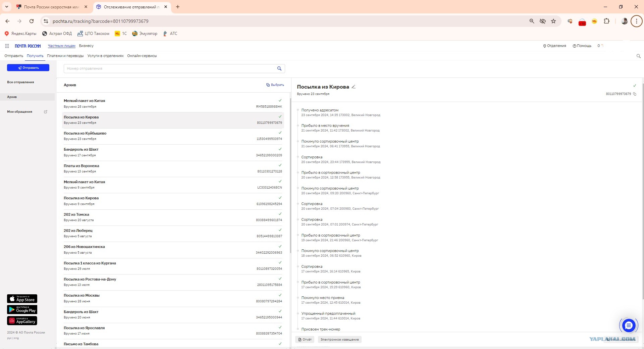Open Услуги в отделениях menu
The height and width of the screenshot is (349, 644).
[x=105, y=56]
